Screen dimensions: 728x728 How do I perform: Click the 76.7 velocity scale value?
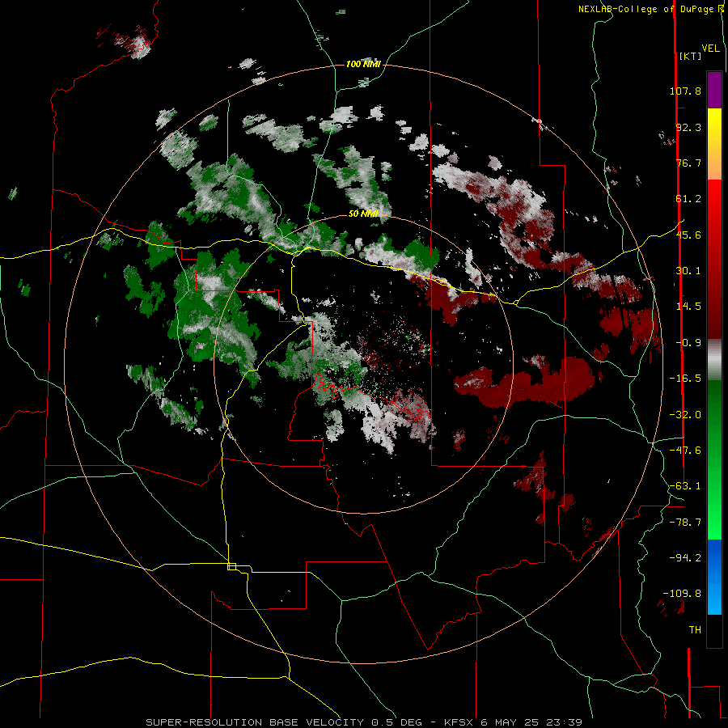pyautogui.click(x=688, y=163)
